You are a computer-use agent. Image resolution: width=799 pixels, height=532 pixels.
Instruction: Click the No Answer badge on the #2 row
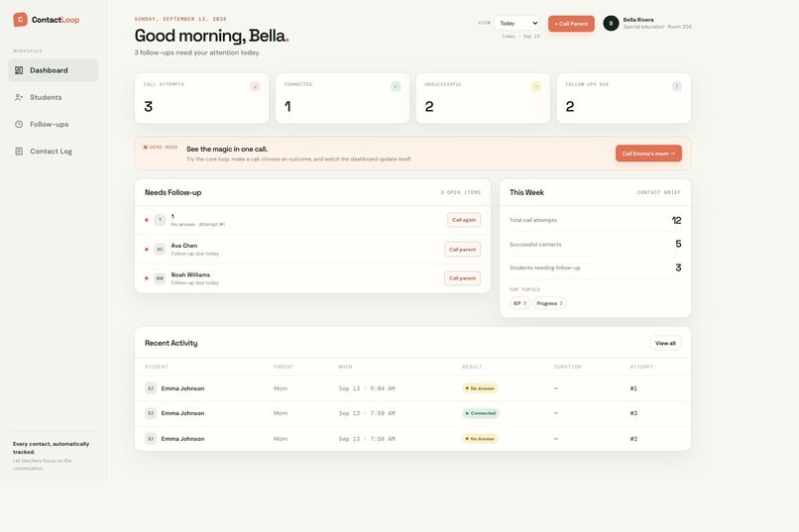tap(480, 439)
